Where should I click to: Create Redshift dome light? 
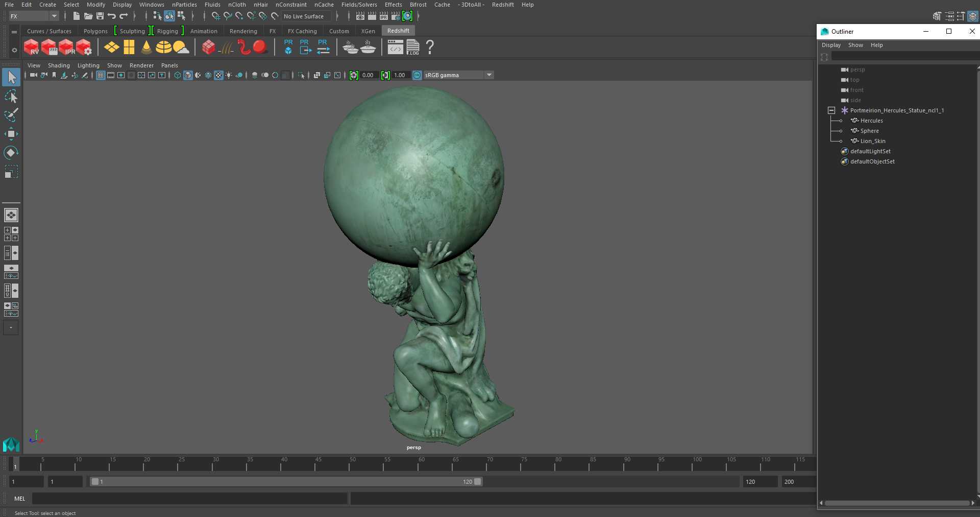tap(163, 48)
